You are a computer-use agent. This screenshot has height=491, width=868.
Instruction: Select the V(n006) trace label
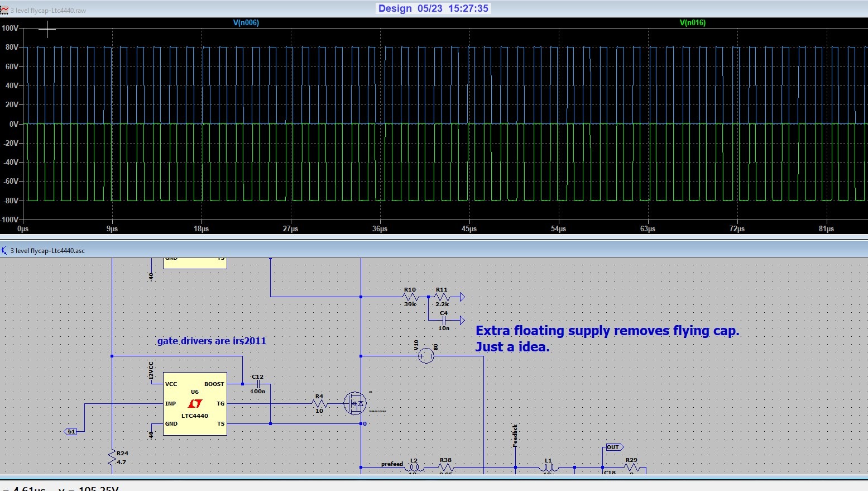pyautogui.click(x=246, y=23)
